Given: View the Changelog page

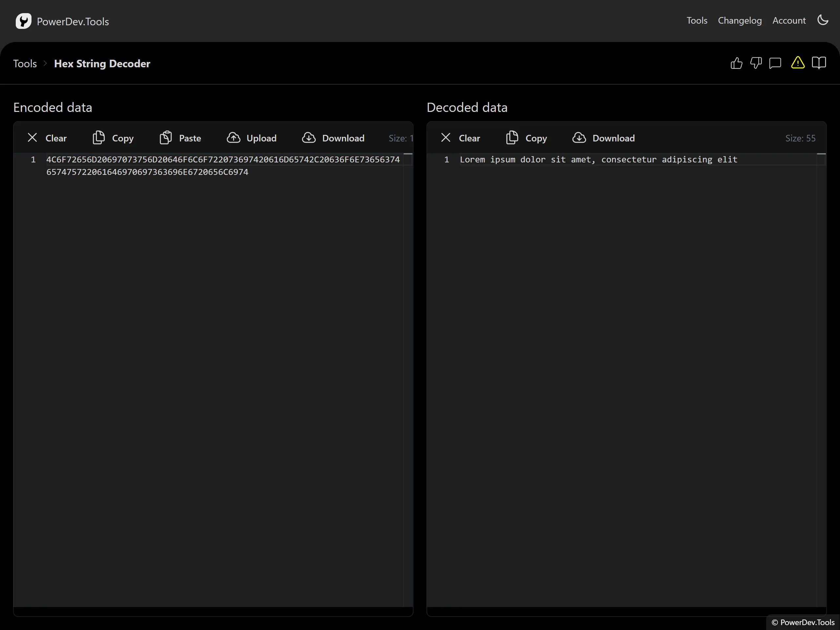Looking at the screenshot, I should point(740,20).
